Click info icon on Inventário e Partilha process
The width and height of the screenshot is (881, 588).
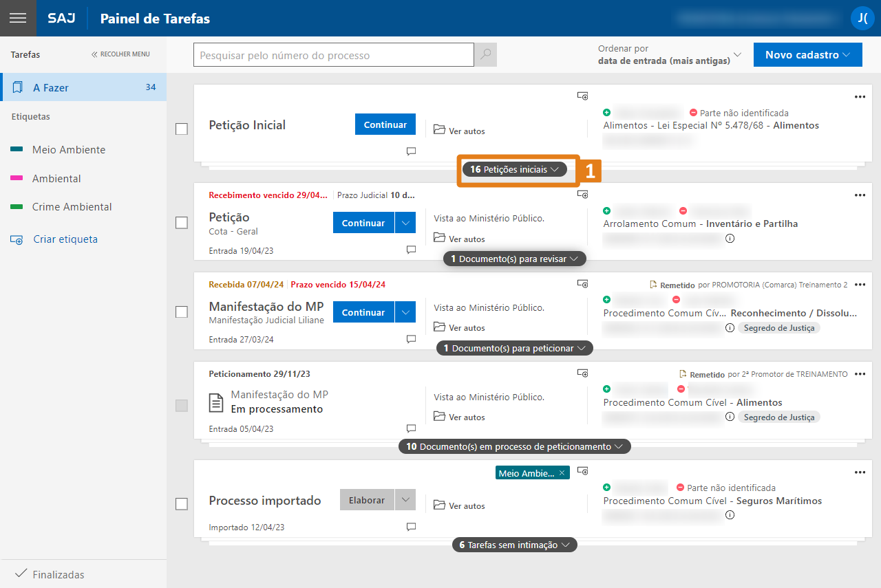click(x=730, y=239)
